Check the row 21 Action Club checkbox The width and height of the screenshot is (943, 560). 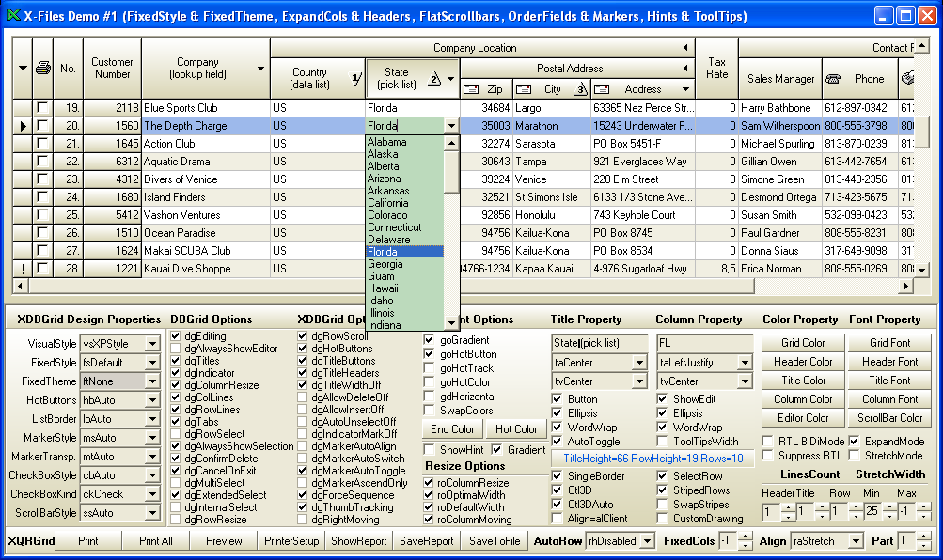click(42, 144)
